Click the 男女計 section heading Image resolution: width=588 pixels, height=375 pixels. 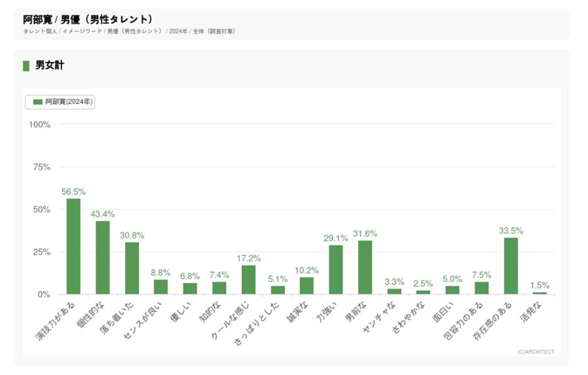[x=49, y=65]
